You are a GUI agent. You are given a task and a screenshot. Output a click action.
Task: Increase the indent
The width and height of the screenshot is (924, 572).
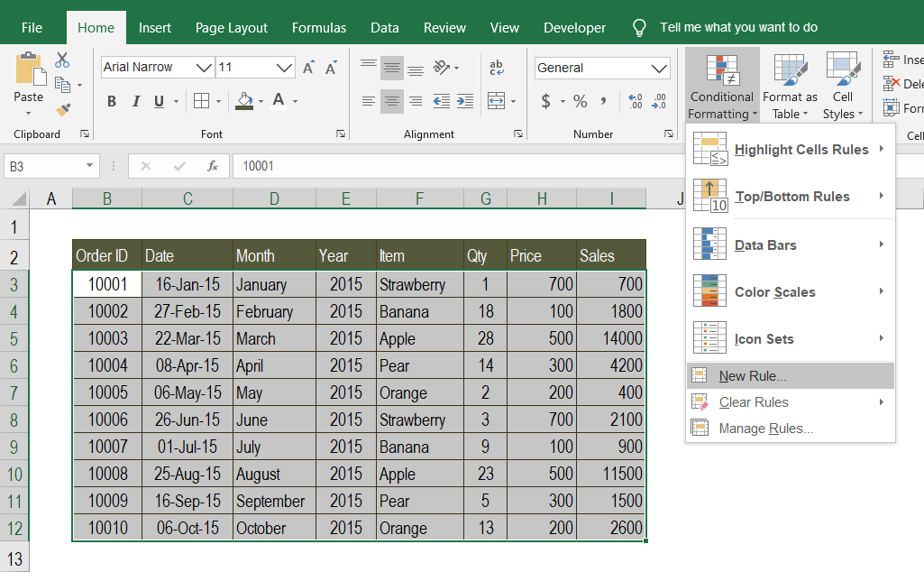[x=465, y=101]
